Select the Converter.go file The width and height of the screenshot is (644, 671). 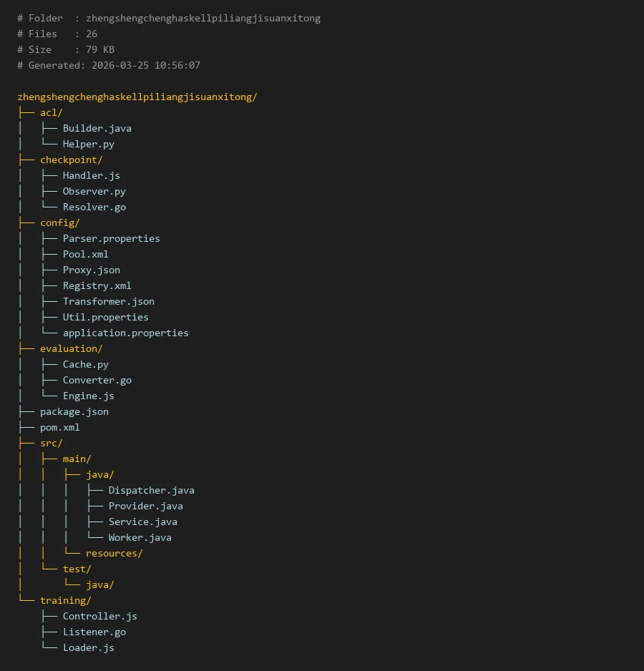(x=97, y=380)
